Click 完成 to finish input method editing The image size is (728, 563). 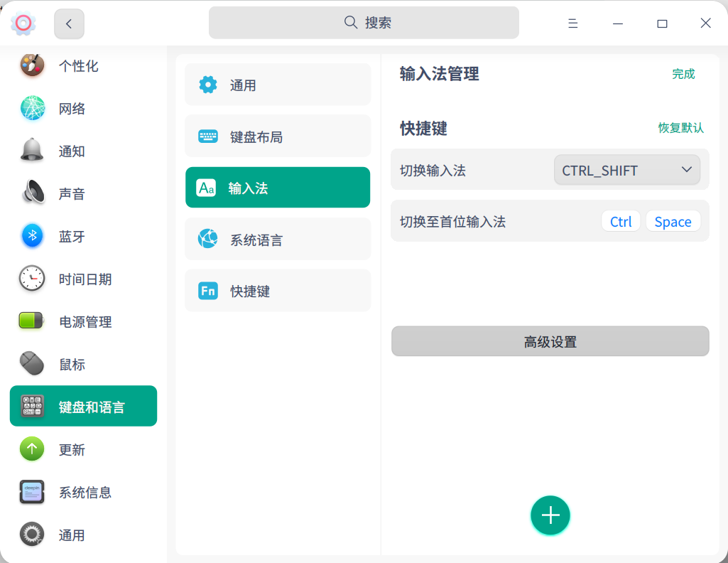(x=683, y=74)
